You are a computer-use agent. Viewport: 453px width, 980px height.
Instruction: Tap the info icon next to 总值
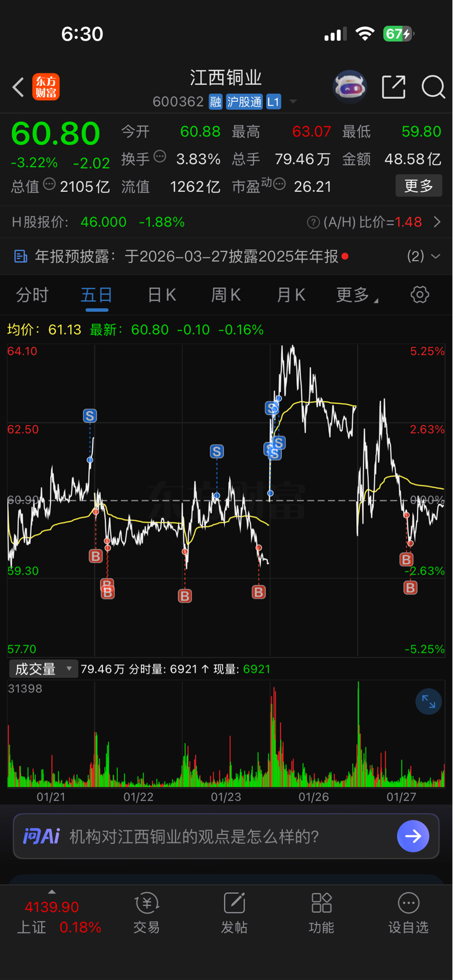point(49,184)
